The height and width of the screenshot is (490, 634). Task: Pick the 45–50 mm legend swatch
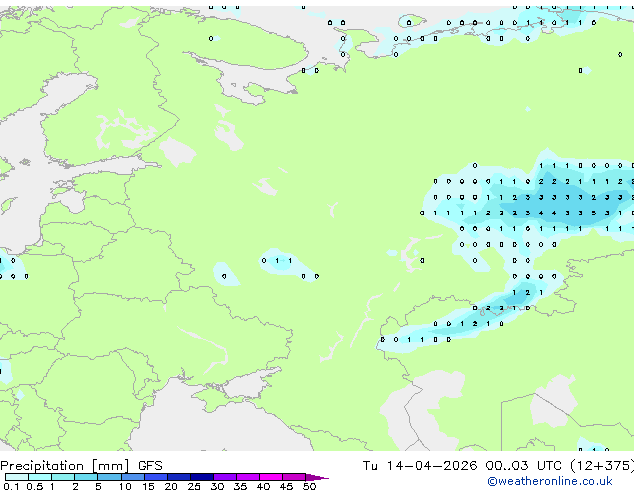(294, 477)
